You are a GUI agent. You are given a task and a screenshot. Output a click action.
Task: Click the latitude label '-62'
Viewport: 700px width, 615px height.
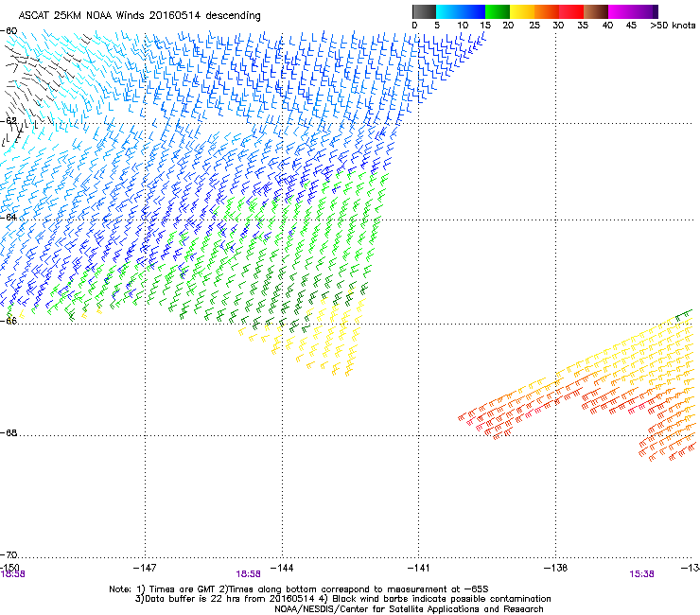tap(9, 121)
